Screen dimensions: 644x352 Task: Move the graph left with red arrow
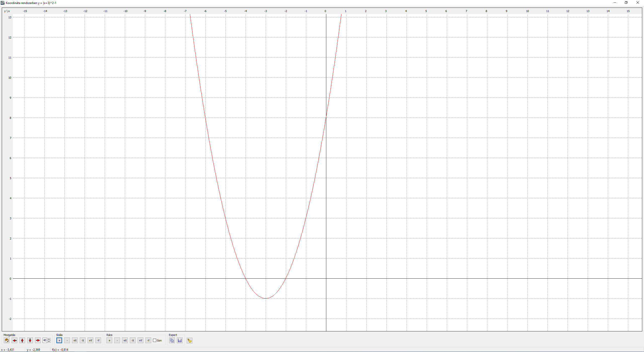(15, 340)
